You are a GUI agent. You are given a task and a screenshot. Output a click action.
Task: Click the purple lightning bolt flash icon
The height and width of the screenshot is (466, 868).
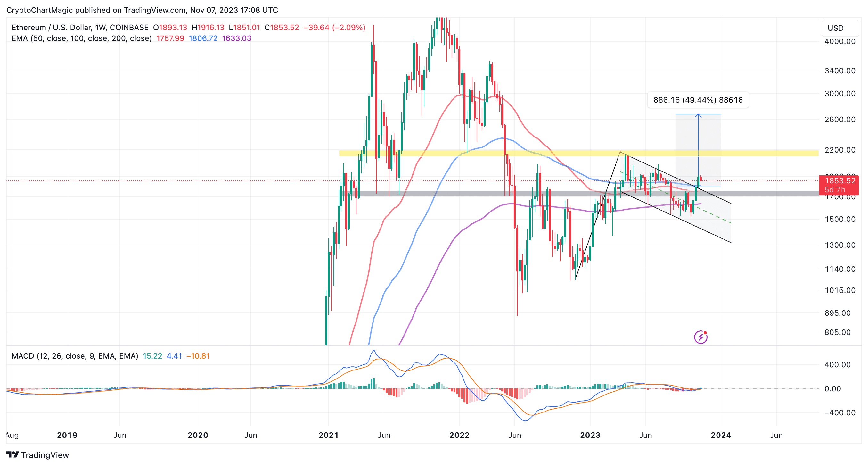[x=700, y=337]
